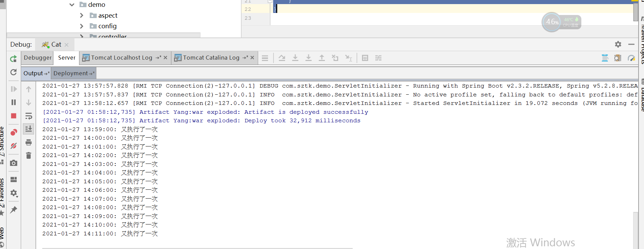Select the Server tab
The height and width of the screenshot is (249, 644).
67,58
